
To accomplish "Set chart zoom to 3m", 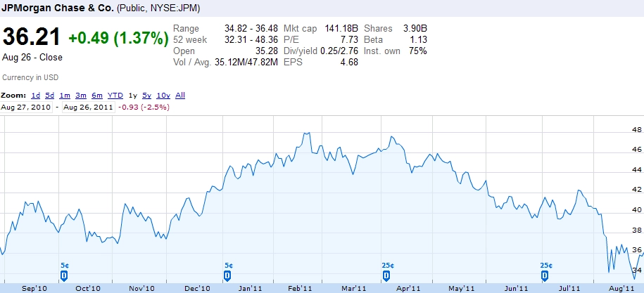I will (x=81, y=96).
